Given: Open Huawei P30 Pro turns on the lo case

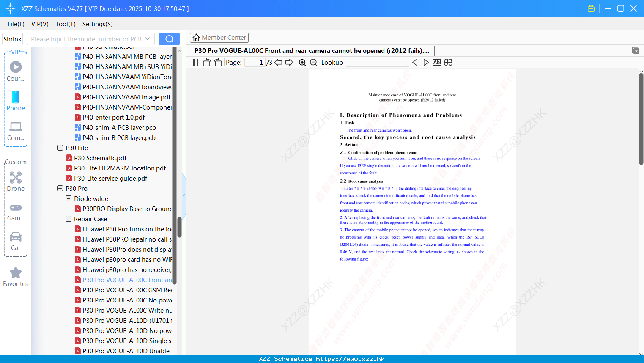Looking at the screenshot, I should pyautogui.click(x=123, y=229).
